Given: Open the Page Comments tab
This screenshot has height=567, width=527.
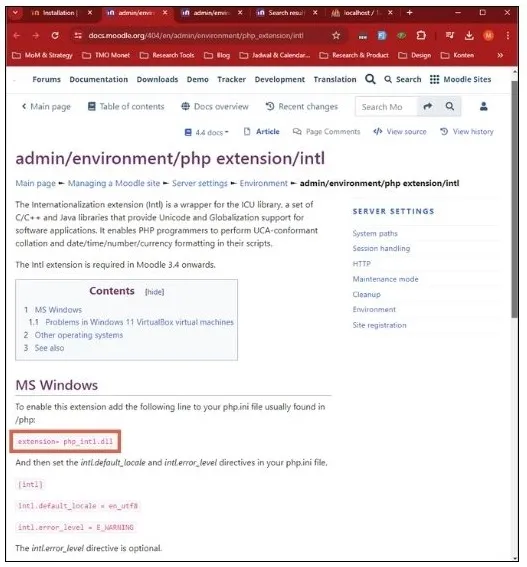Looking at the screenshot, I should pos(326,132).
